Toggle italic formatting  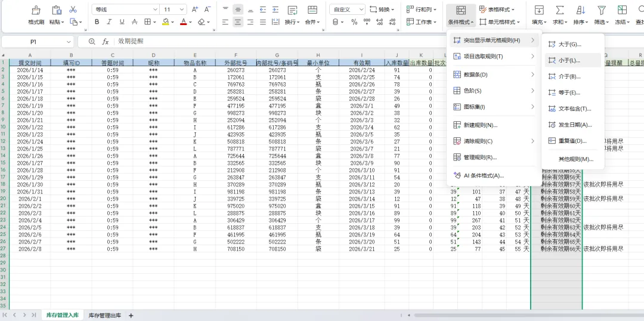tap(109, 22)
